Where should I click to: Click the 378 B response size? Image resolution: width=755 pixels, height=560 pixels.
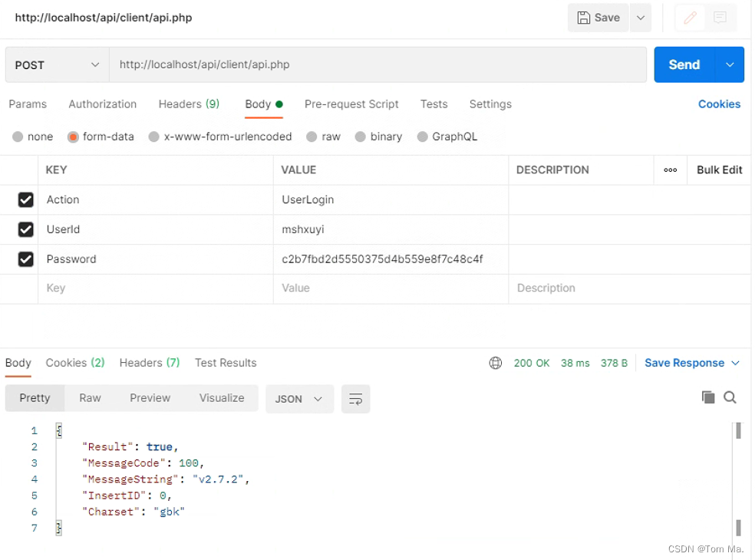[x=614, y=363]
